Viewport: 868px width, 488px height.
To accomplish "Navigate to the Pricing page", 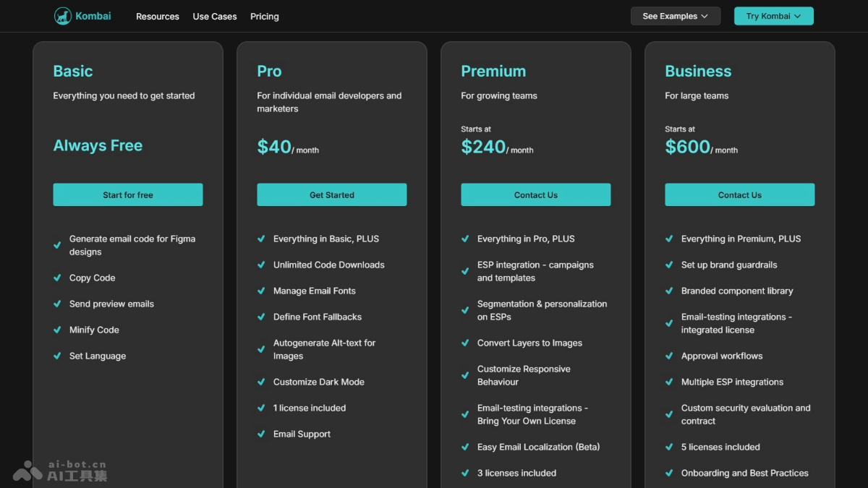I will [265, 17].
